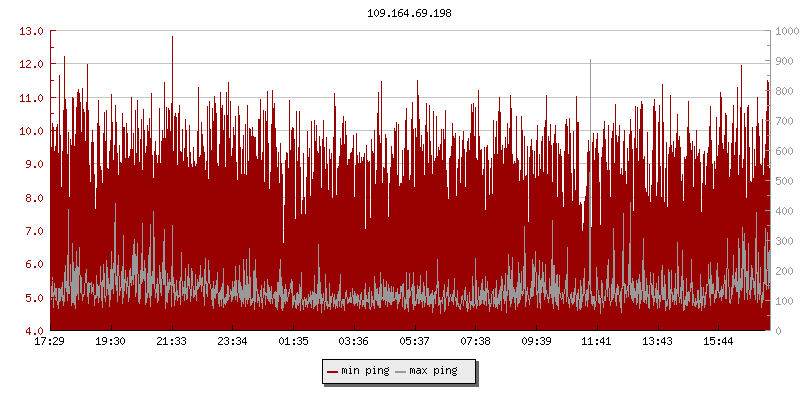The image size is (800, 400).
Task: Select the gray max ping legend swatch
Action: tap(400, 371)
